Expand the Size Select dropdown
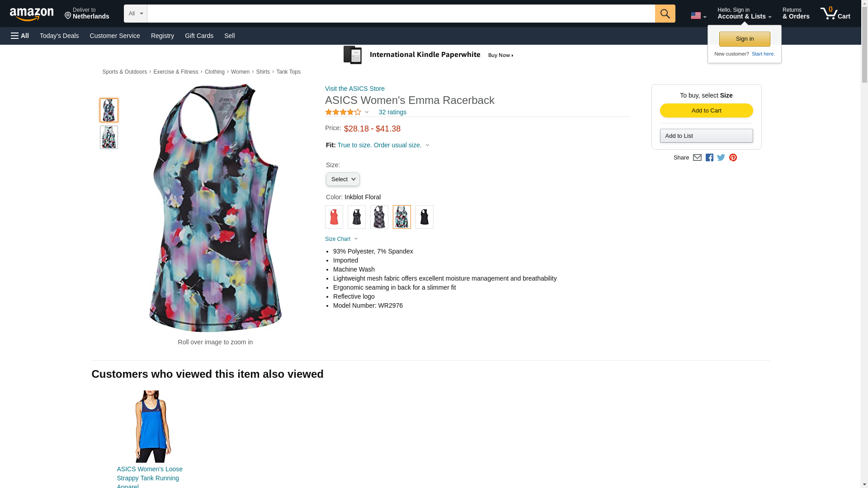 [343, 179]
